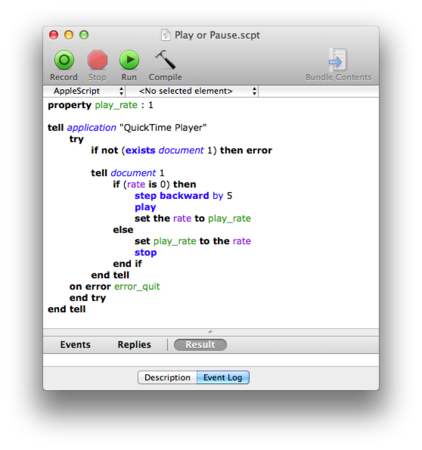
Task: Show the Description pane
Action: click(x=167, y=378)
